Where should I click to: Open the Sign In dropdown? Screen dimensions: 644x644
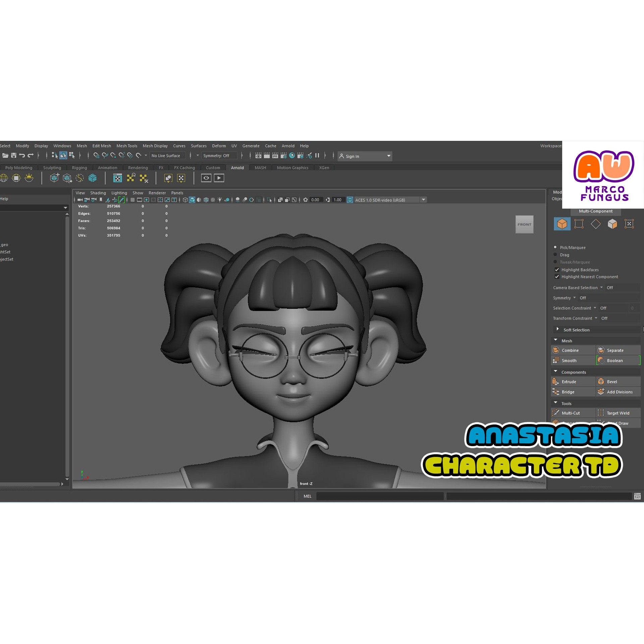tap(365, 156)
